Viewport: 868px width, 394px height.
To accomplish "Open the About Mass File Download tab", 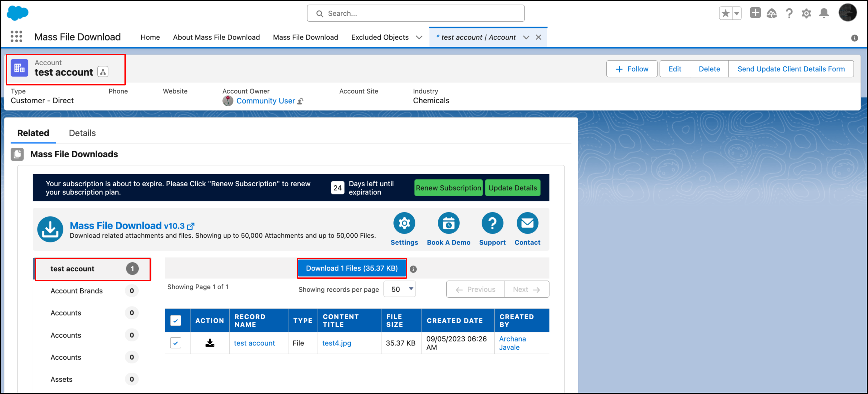I will (x=216, y=37).
